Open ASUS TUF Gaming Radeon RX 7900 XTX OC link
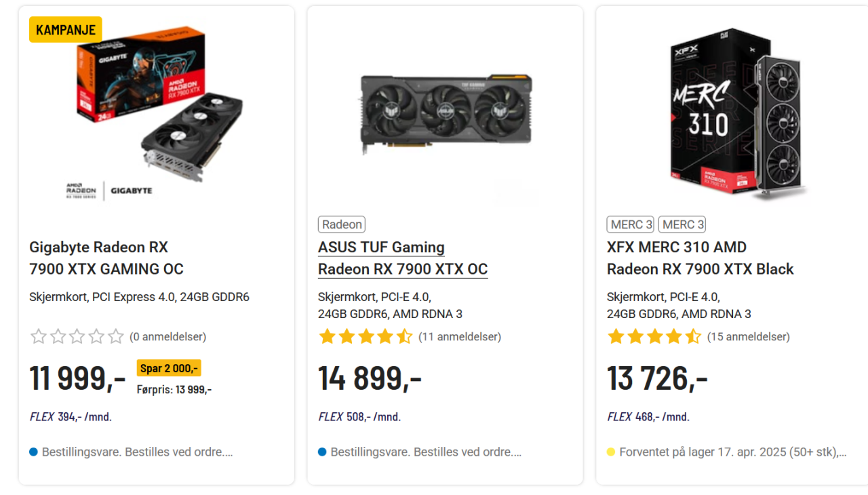 pyautogui.click(x=403, y=258)
